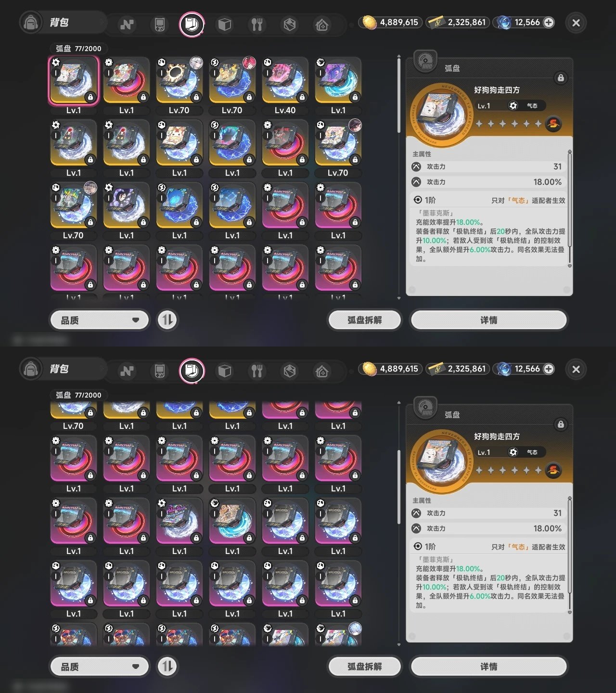
Task: Open the cube materials tab in lower bar
Action: click(x=224, y=371)
